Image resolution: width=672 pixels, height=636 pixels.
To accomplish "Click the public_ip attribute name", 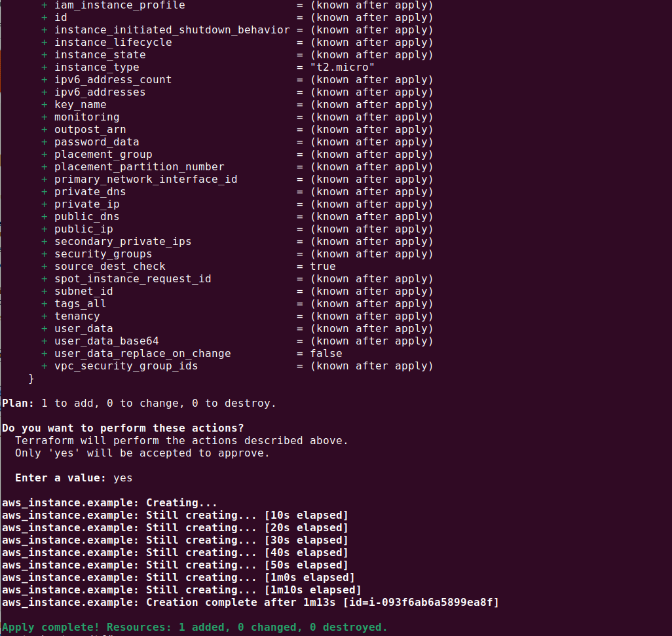I will pos(83,229).
